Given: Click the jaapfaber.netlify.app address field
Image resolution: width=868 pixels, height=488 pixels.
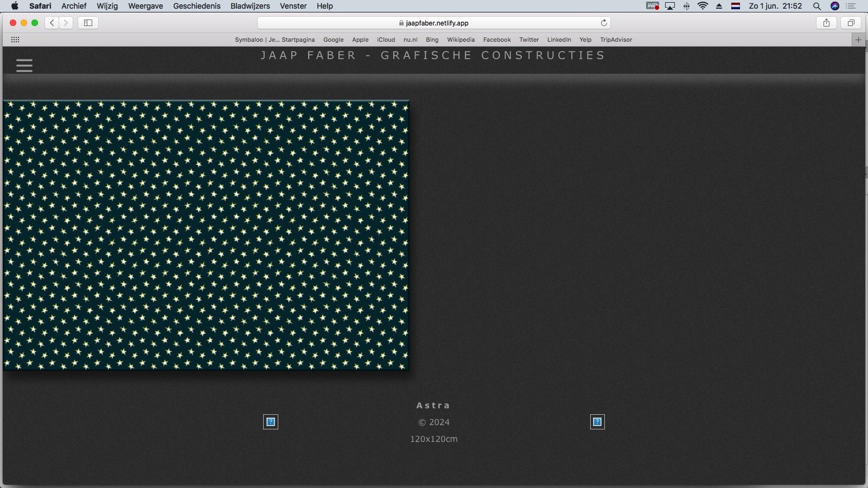Looking at the screenshot, I should pyautogui.click(x=434, y=23).
